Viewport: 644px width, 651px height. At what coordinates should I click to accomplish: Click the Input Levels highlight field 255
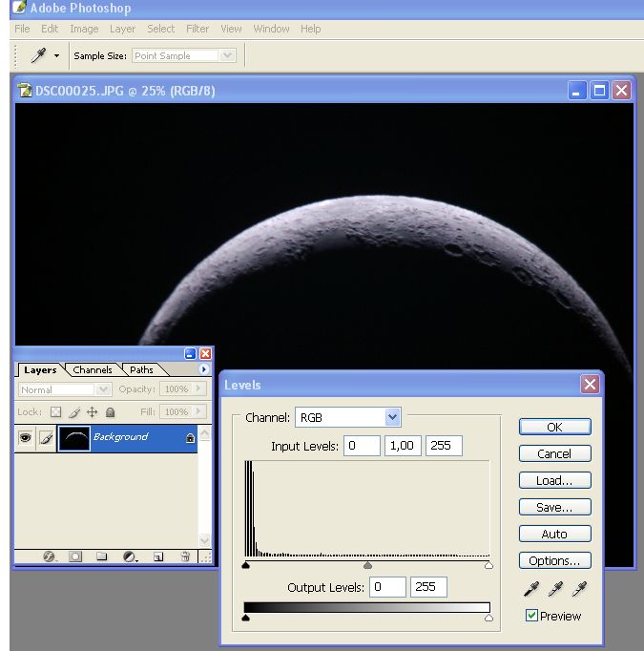pyautogui.click(x=444, y=446)
